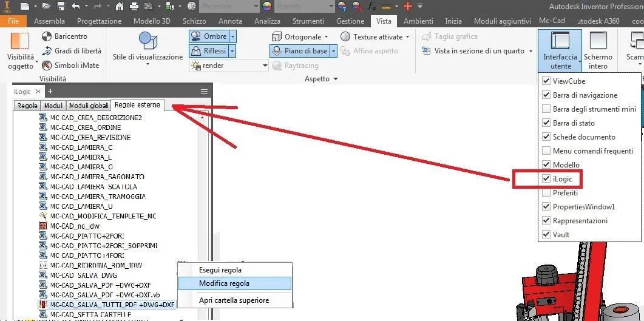Open Interfaccia utente button
644x321 pixels.
point(560,50)
